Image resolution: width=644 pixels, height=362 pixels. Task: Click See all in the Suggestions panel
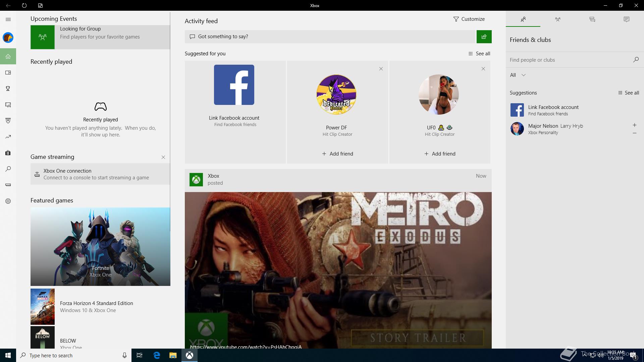point(629,93)
